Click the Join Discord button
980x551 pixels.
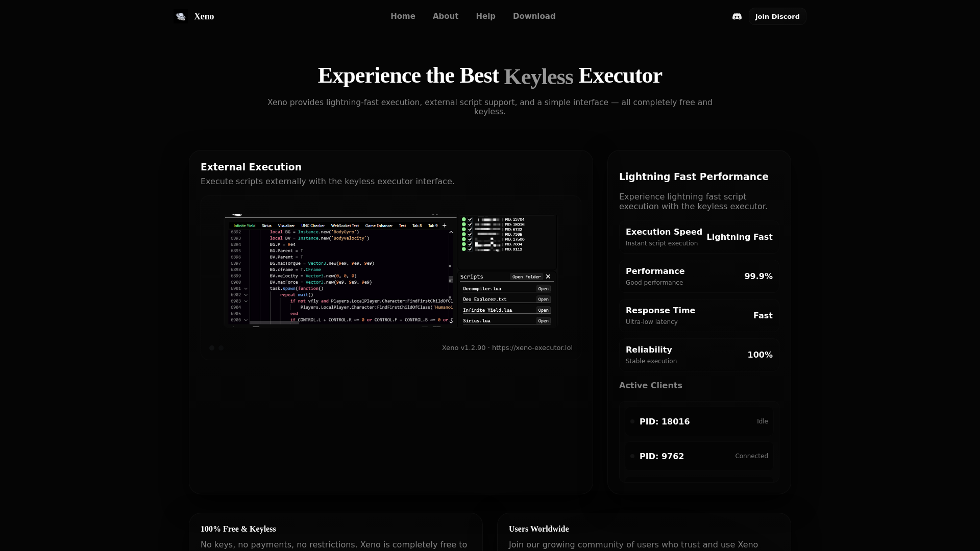click(777, 16)
